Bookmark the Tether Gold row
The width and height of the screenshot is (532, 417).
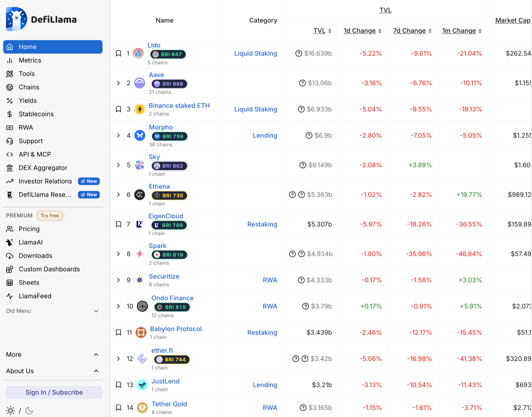(x=118, y=408)
